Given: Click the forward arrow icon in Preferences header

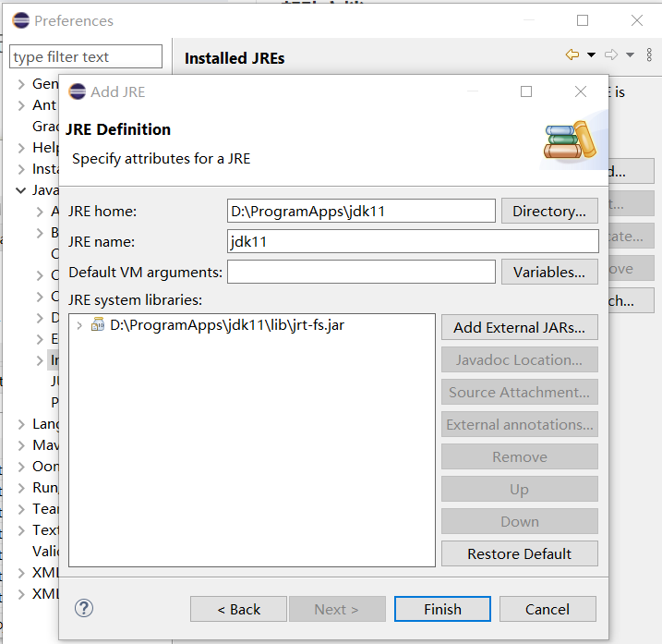Looking at the screenshot, I should pos(611,55).
